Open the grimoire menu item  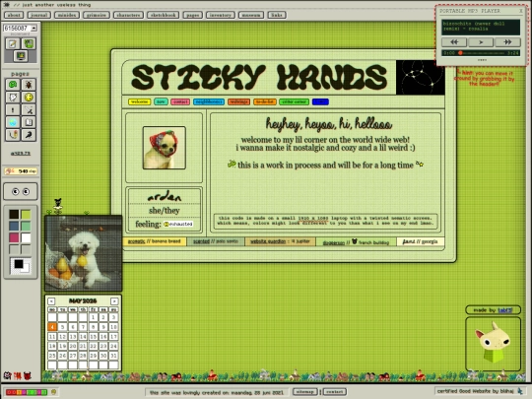(97, 15)
